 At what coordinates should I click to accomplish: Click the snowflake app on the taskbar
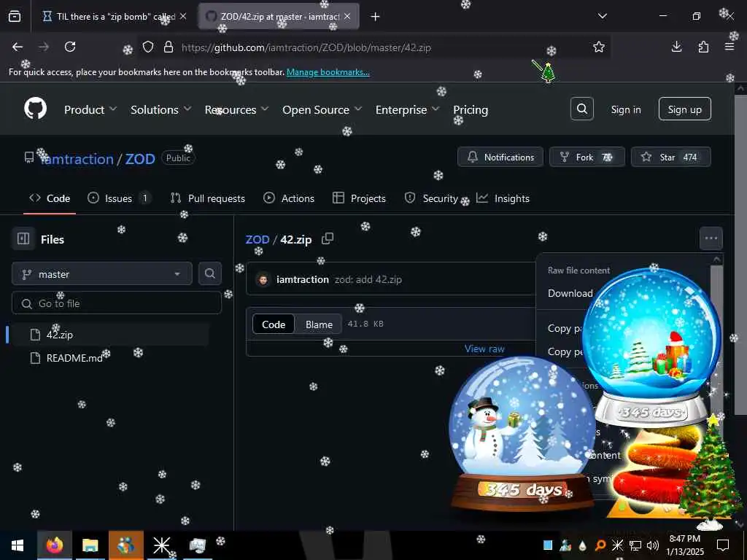point(161,545)
